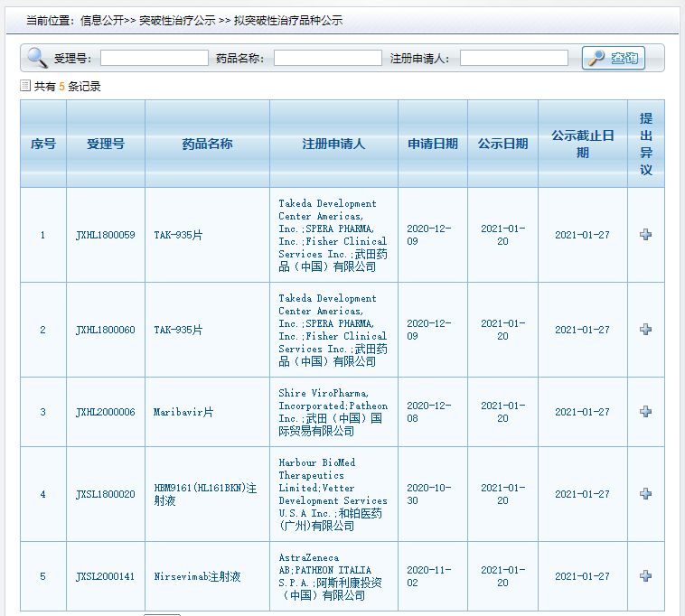Click the 5 record count text

point(61,87)
